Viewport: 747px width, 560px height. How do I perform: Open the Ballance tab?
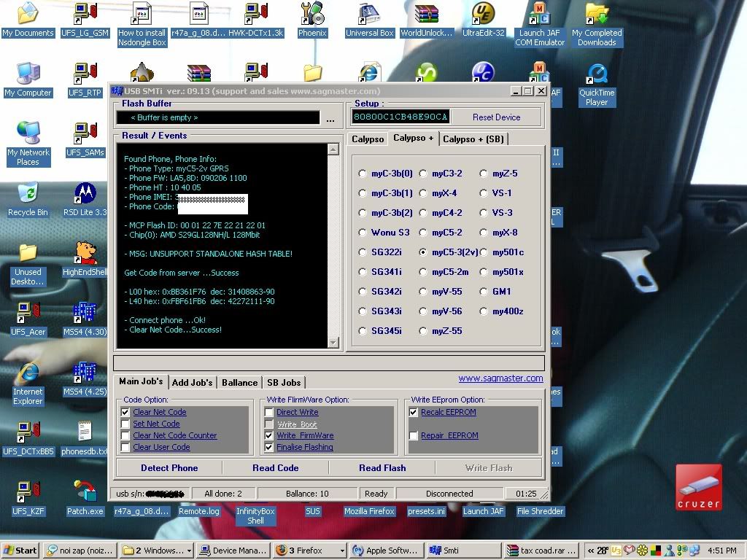[239, 382]
